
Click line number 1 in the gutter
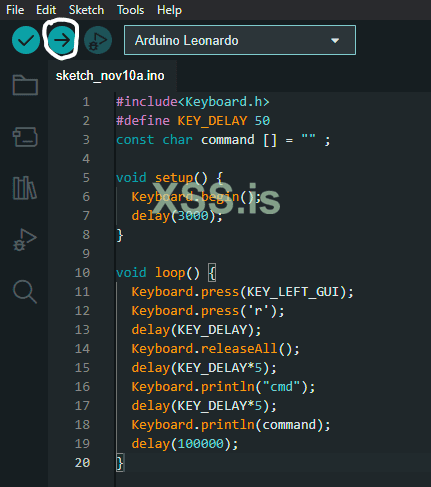coord(86,102)
